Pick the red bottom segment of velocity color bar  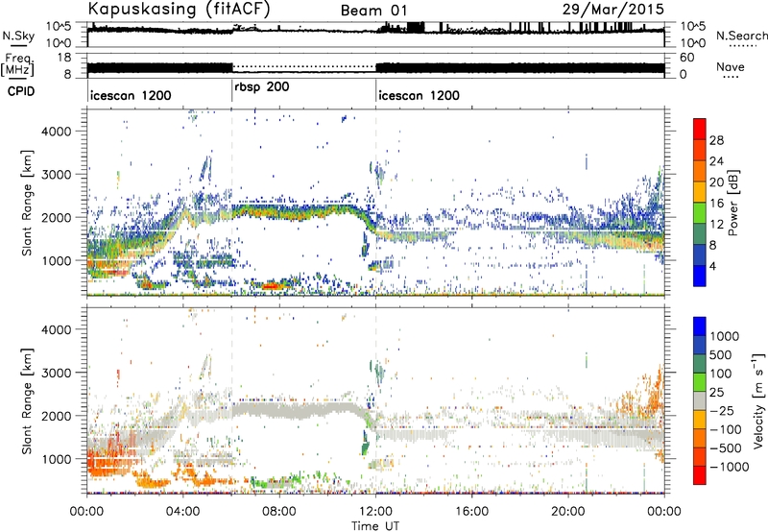pyautogui.click(x=700, y=475)
